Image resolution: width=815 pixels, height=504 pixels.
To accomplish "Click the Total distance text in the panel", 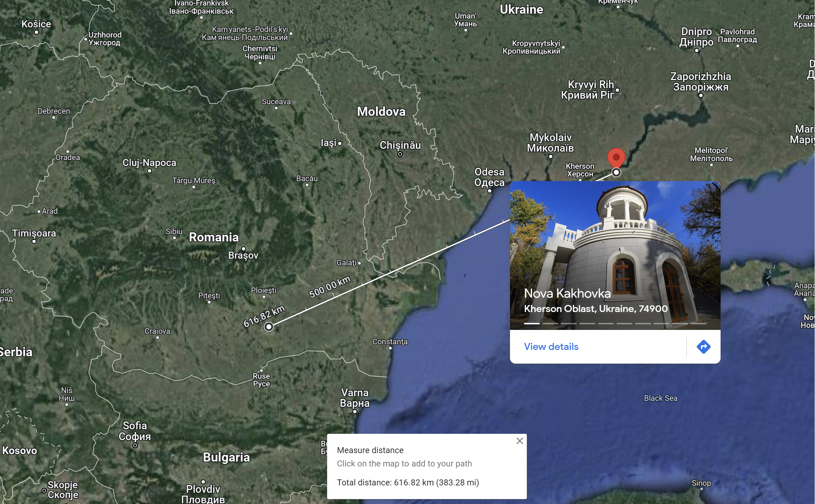I will tap(408, 483).
